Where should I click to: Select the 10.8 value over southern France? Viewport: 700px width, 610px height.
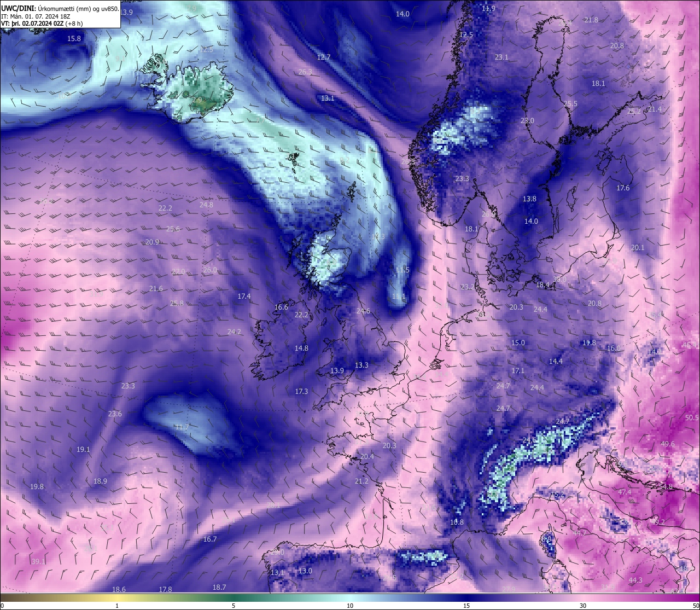click(457, 522)
